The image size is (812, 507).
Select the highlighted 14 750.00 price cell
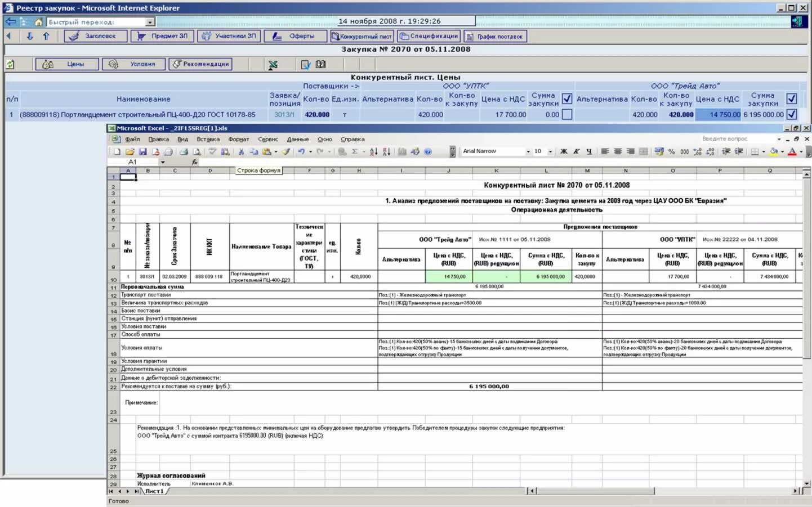coord(718,114)
